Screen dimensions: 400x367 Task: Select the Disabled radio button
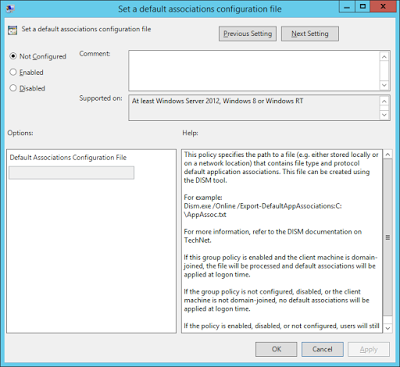[x=13, y=88]
